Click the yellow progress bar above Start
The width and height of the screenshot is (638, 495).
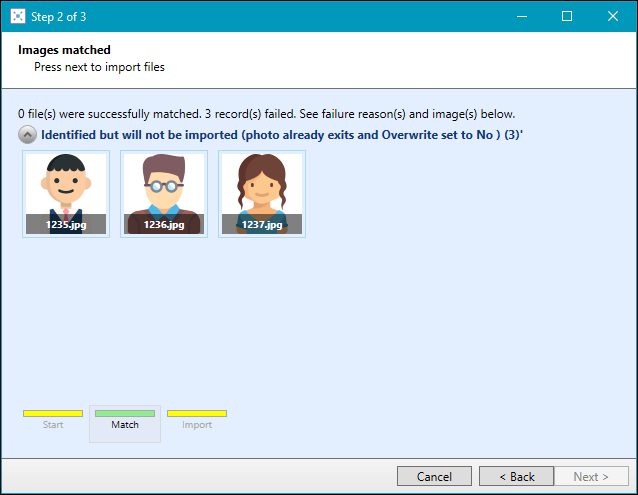(53, 413)
